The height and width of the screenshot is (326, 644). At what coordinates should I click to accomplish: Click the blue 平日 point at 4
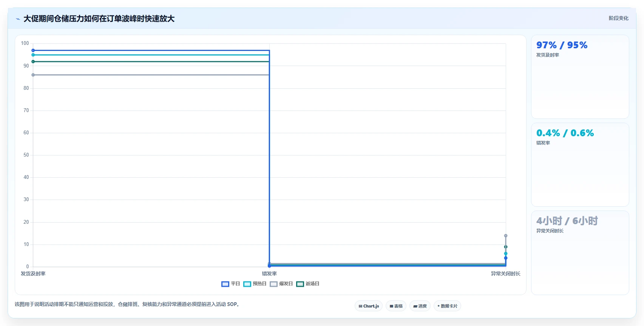coord(506,258)
